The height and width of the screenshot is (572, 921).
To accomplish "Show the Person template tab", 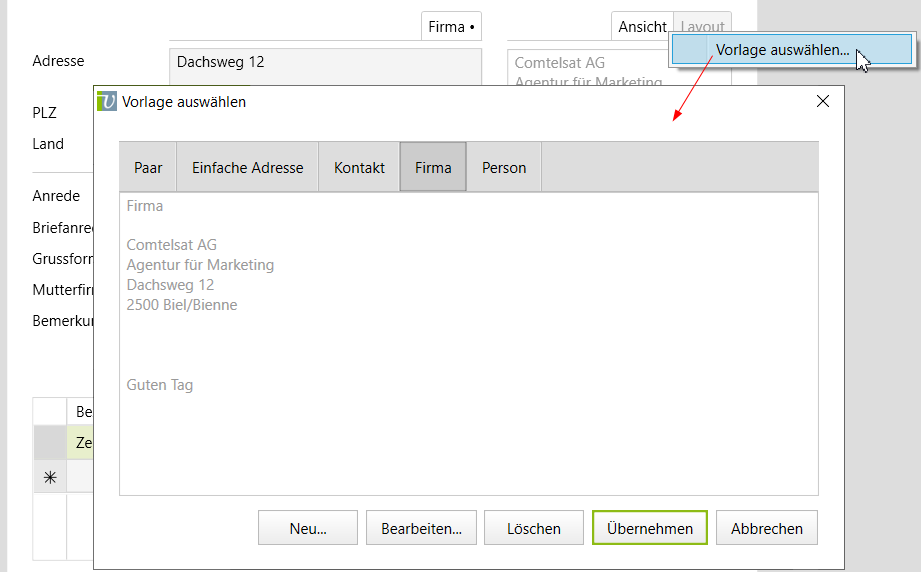I will tap(504, 167).
